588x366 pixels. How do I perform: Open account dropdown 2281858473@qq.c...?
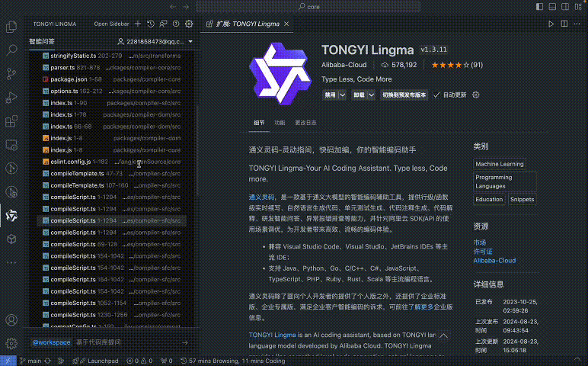tap(155, 41)
